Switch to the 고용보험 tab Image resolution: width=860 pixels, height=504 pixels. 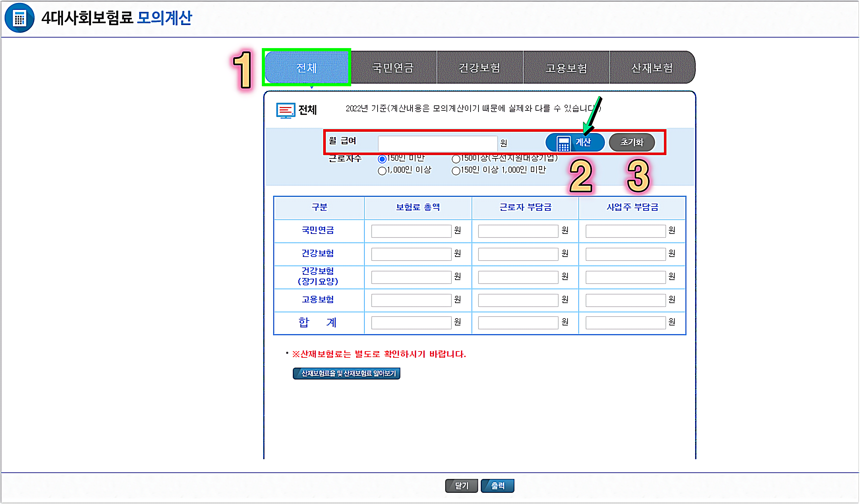pos(566,68)
